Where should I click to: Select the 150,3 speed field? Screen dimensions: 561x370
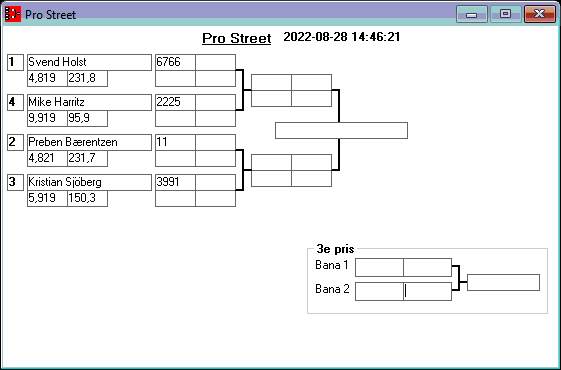(x=88, y=199)
